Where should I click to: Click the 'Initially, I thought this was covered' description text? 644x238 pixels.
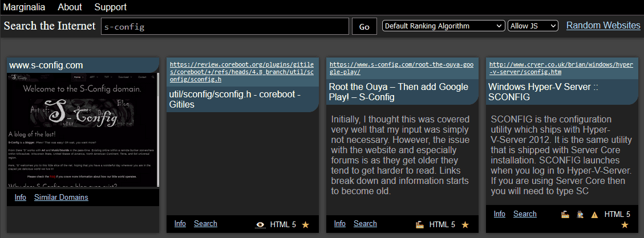click(x=400, y=155)
